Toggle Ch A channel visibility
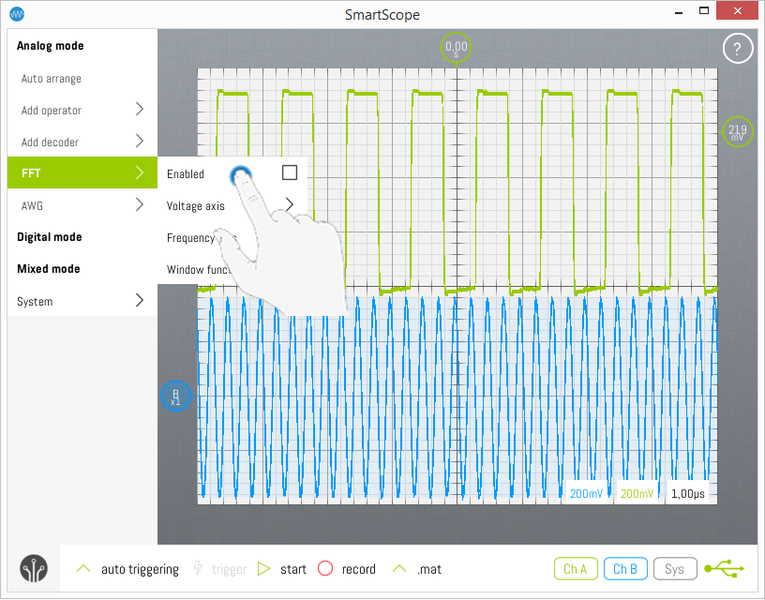The width and height of the screenshot is (765, 600). [x=575, y=569]
